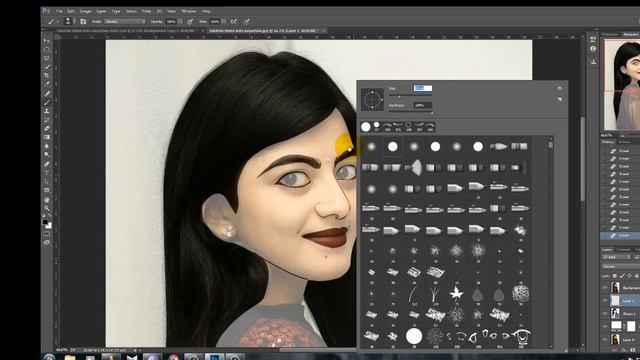The height and width of the screenshot is (360, 640).
Task: Open the painting Mode dropdown
Action: [x=125, y=21]
